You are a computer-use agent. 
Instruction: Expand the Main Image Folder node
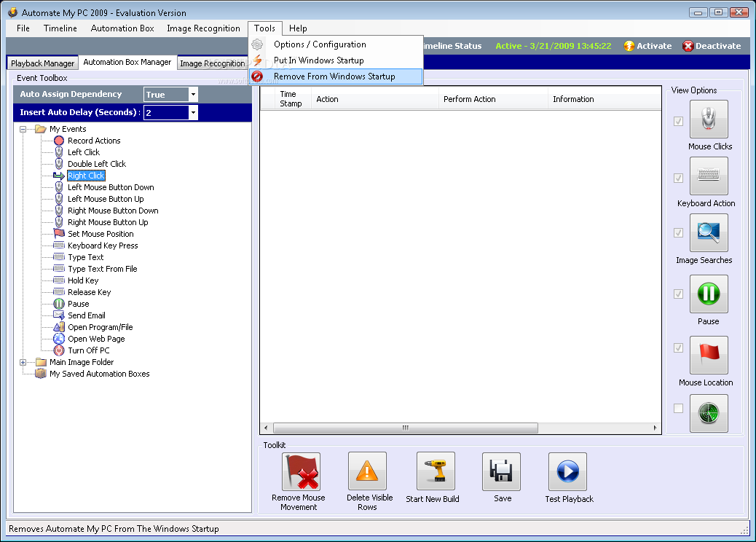coord(23,362)
